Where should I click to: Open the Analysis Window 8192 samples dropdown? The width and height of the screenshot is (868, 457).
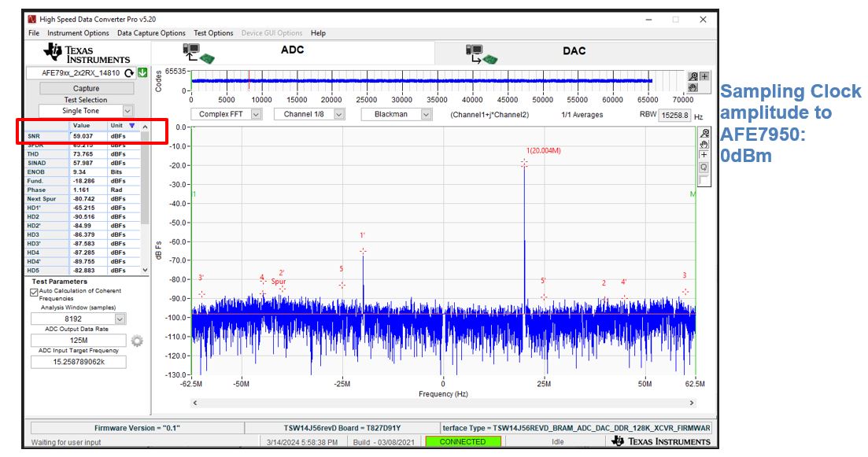(120, 319)
